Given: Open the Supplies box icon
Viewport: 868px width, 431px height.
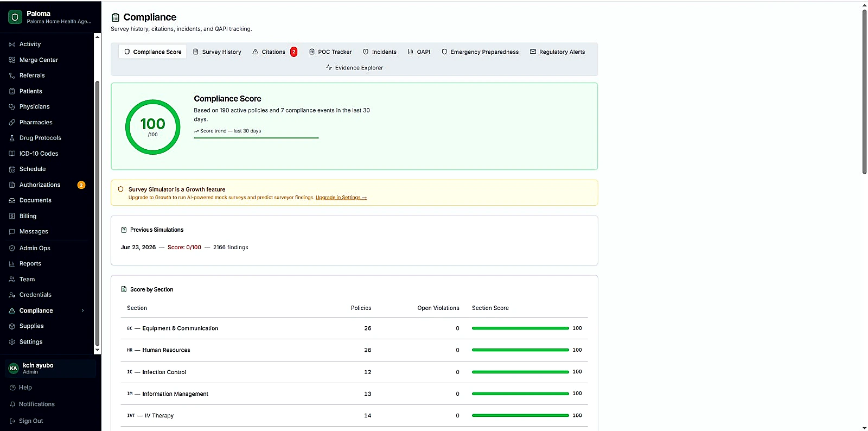Looking at the screenshot, I should tap(12, 326).
